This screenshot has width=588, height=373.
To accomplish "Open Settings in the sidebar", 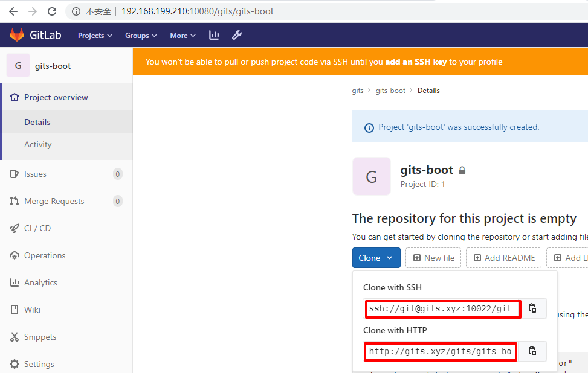I will [x=39, y=364].
